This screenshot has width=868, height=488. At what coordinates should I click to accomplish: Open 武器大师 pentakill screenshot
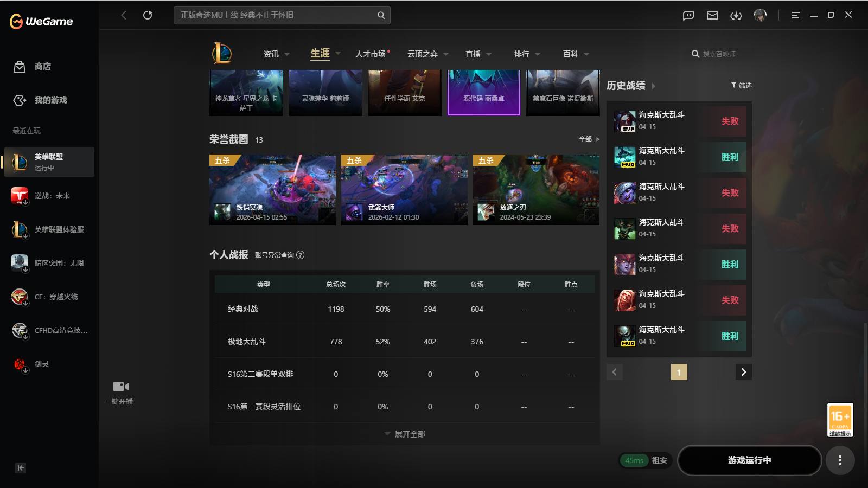tap(404, 190)
